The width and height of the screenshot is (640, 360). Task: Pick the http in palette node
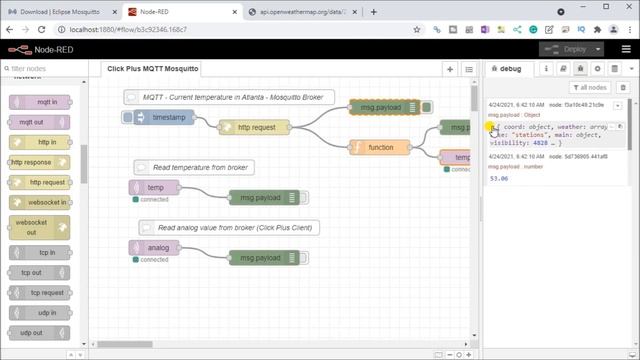click(40, 142)
